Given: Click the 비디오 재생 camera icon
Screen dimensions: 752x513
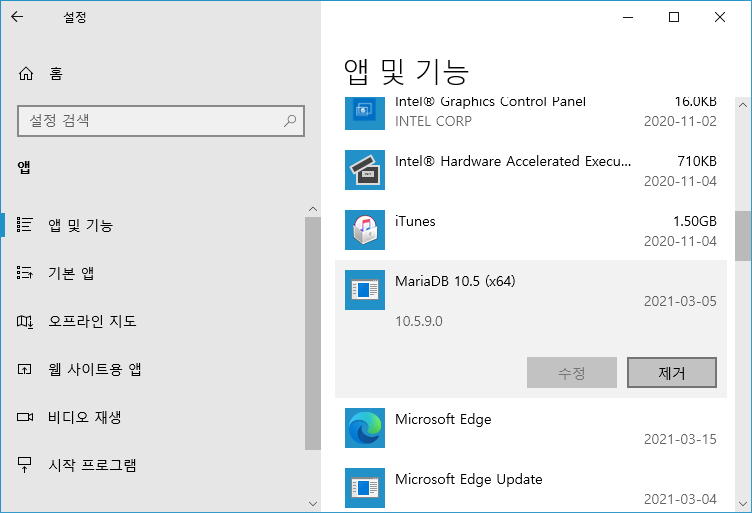Looking at the screenshot, I should click(25, 417).
